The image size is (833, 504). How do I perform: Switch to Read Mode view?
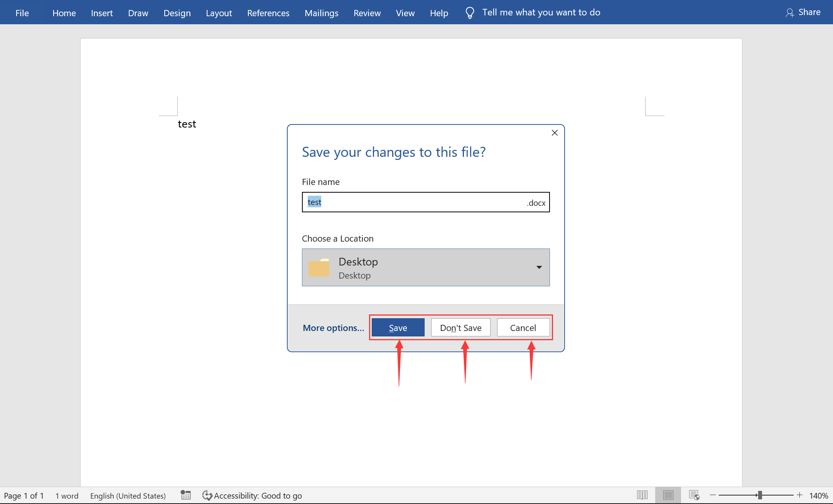tap(642, 495)
